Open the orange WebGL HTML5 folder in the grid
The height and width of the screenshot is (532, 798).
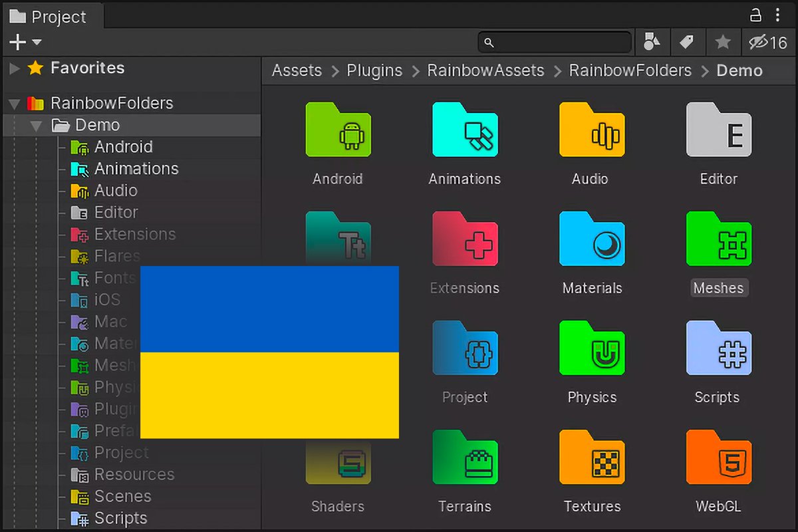[719, 457]
